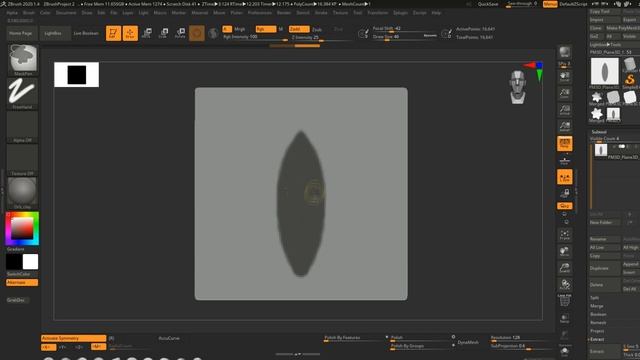
Task: Open the Document menu
Action: coord(66,13)
